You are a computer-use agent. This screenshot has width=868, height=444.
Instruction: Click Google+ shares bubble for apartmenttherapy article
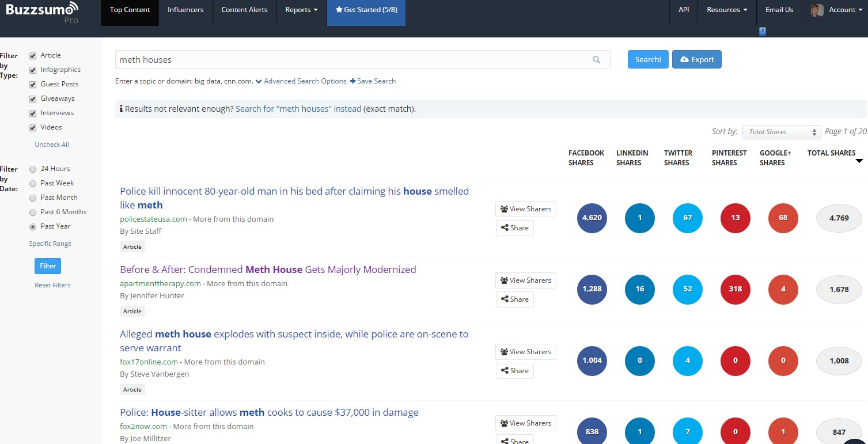click(783, 290)
